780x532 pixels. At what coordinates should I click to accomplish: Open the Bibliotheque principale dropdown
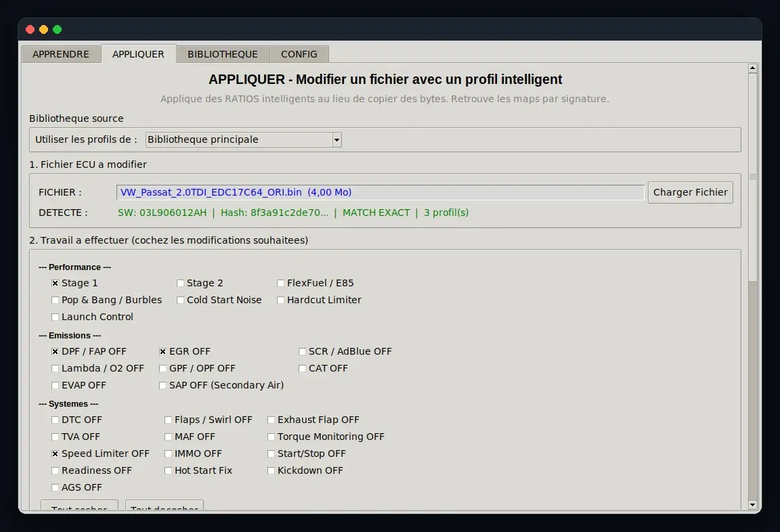click(243, 139)
